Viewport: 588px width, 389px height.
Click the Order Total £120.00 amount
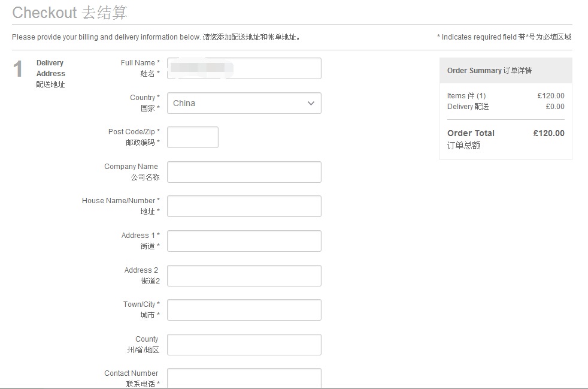point(548,133)
